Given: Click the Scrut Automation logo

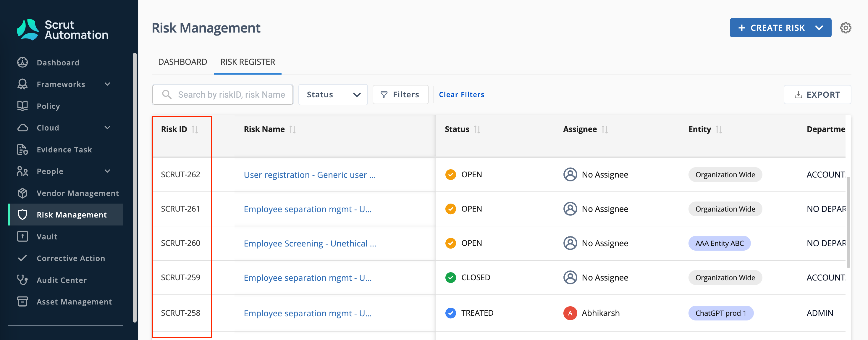Looking at the screenshot, I should pyautogui.click(x=62, y=30).
